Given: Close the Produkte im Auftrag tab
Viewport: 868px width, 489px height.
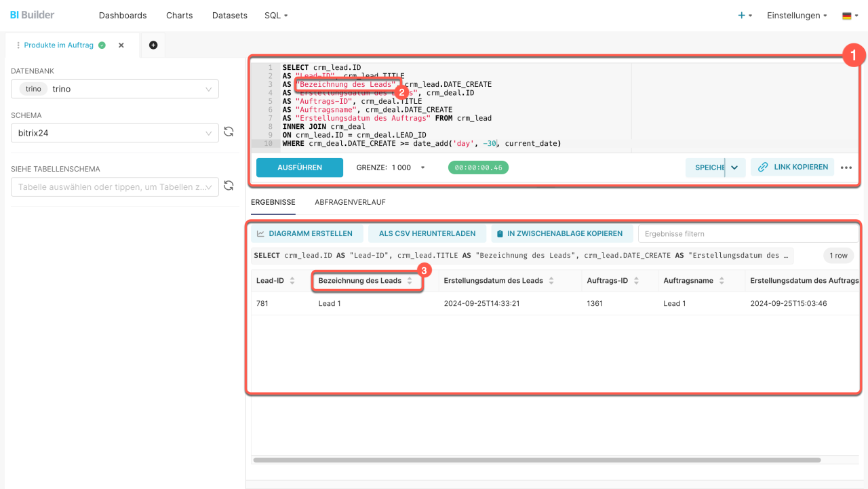Looking at the screenshot, I should click(x=121, y=45).
